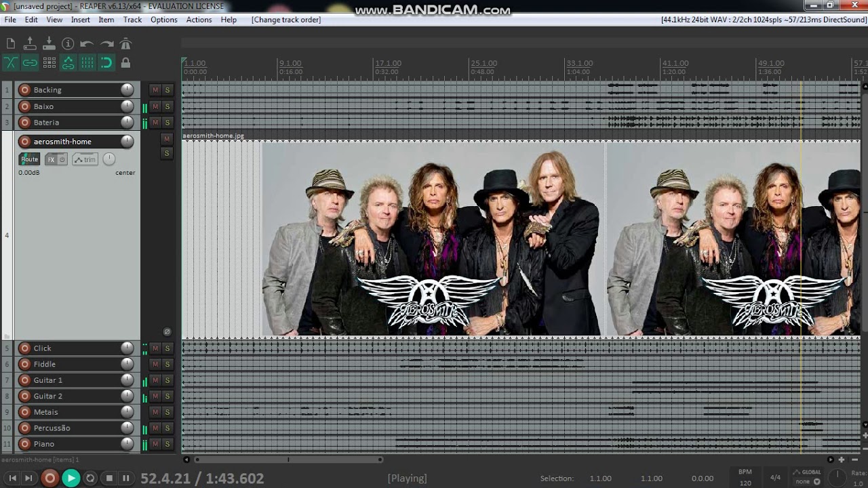
Task: Toggle transport repeat loop button
Action: tap(90, 478)
